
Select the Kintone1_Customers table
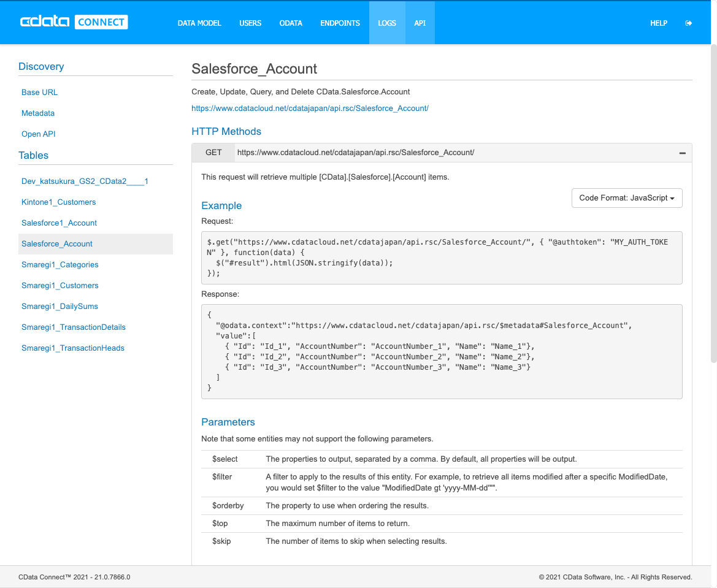tap(58, 202)
